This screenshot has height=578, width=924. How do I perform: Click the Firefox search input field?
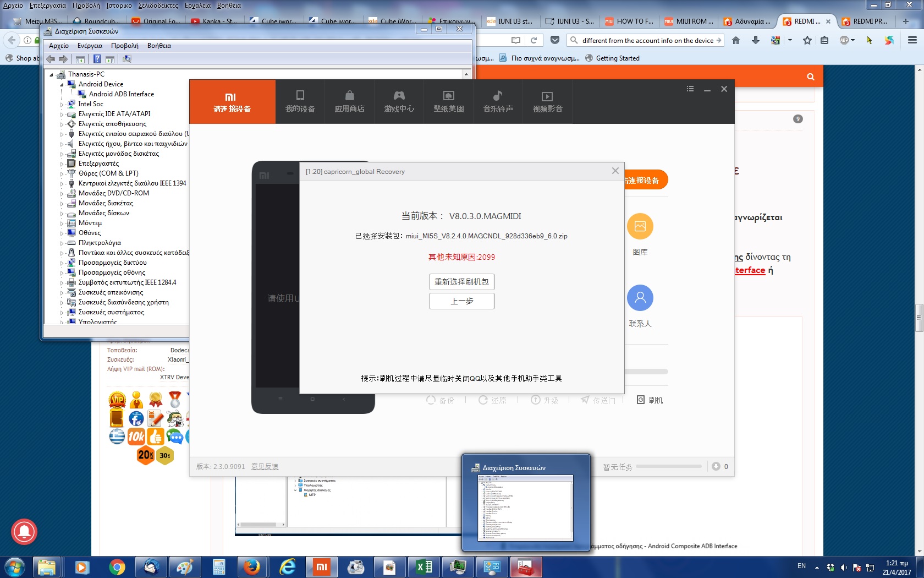click(x=647, y=40)
